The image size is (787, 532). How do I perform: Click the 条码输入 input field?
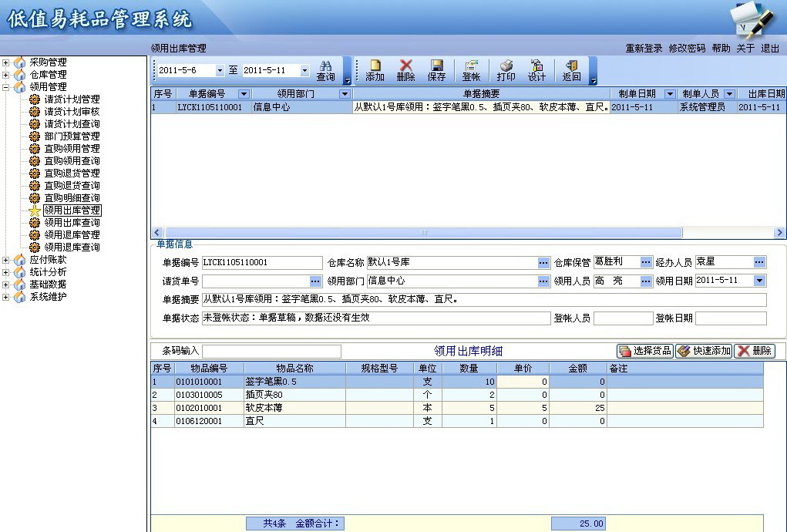271,351
